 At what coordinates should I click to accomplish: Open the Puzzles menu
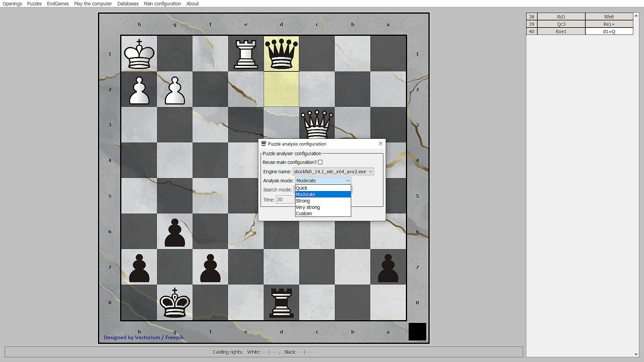pyautogui.click(x=34, y=4)
